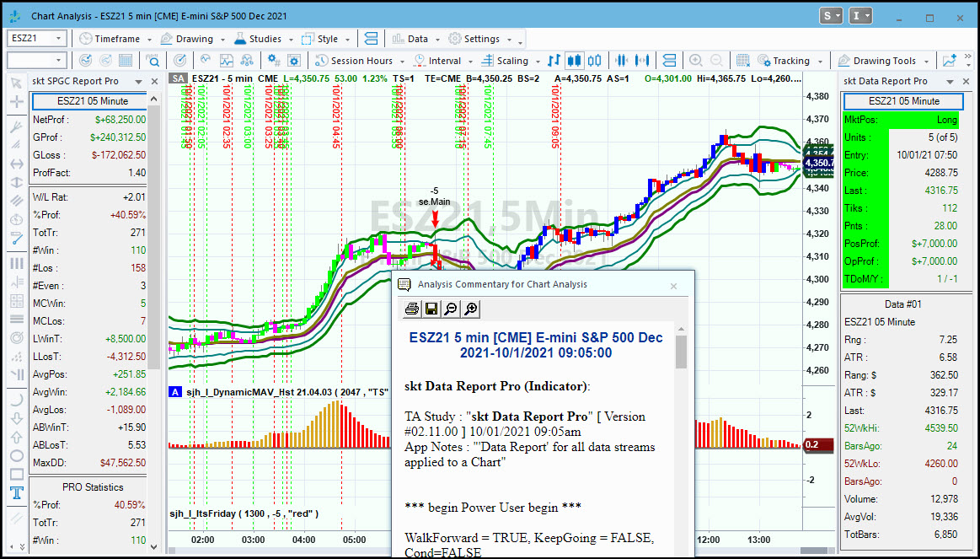980x559 pixels.
Task: Expand the empty combo box on second toolbar
Action: click(58, 61)
